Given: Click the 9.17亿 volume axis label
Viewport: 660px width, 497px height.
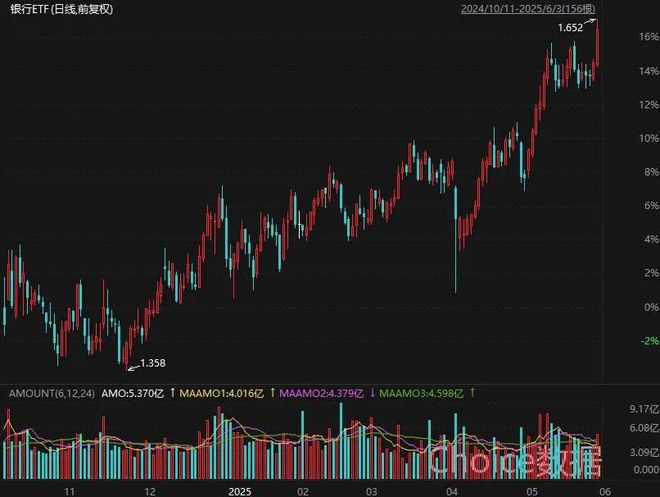Looking at the screenshot, I should (644, 409).
